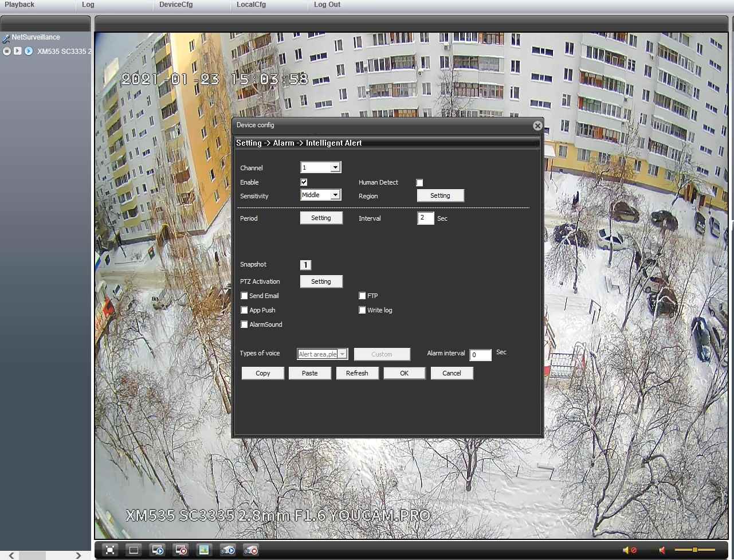The image size is (734, 560).
Task: Select the single-window view icon
Action: (134, 550)
